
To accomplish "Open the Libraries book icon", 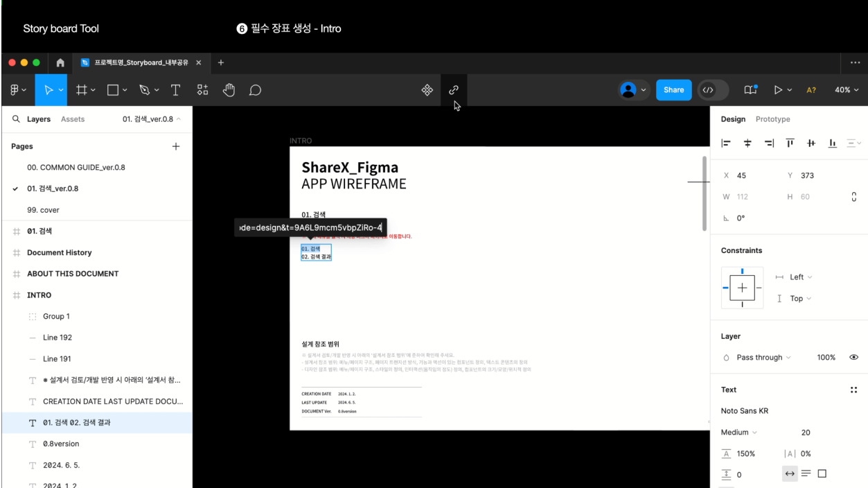I will (750, 90).
